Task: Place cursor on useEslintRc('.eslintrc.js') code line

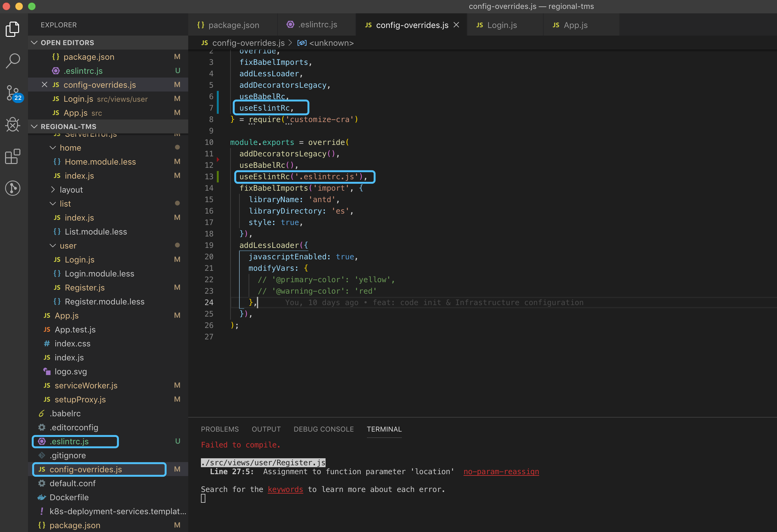Action: coord(303,176)
